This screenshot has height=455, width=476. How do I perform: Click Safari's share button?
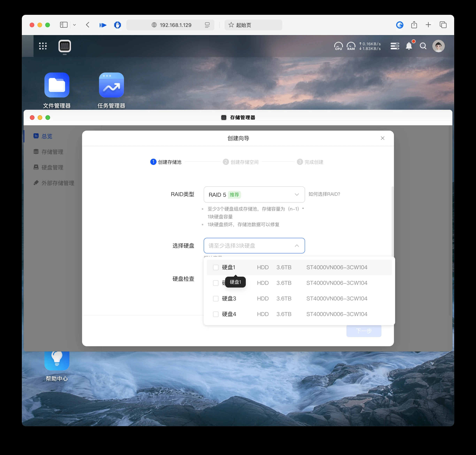[x=414, y=25]
